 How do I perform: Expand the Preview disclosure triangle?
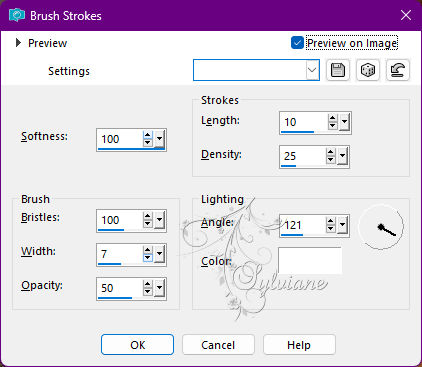pyautogui.click(x=18, y=43)
